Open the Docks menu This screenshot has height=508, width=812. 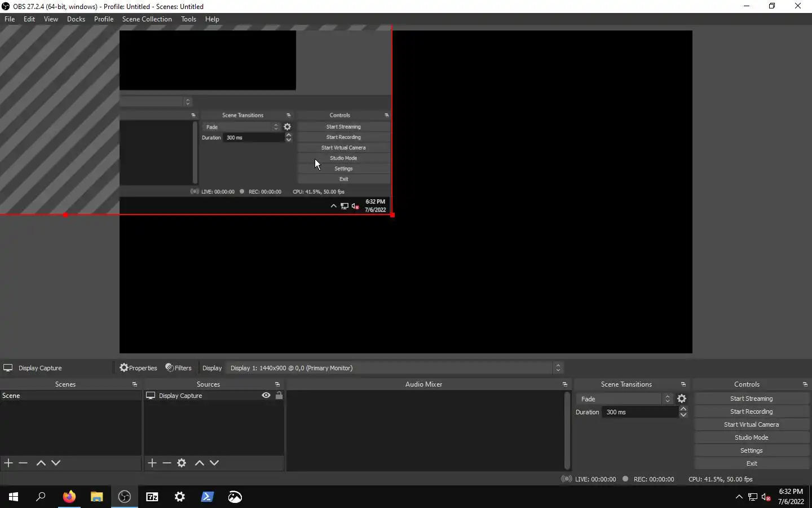76,19
